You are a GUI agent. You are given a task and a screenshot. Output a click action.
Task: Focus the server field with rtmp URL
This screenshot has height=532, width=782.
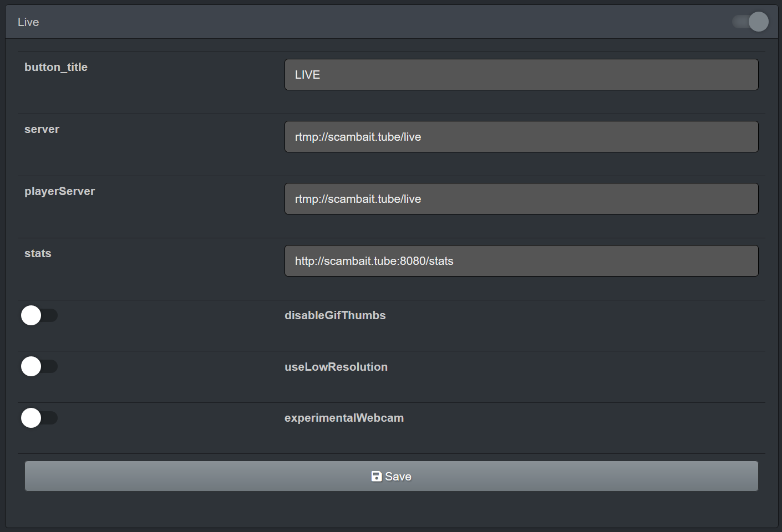click(x=521, y=137)
